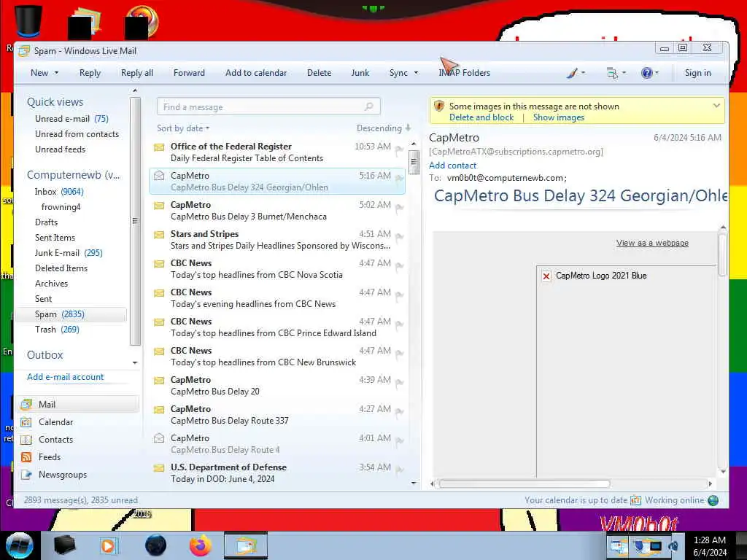Click the paintbrush colorize toolbar icon
The width and height of the screenshot is (747, 560).
point(572,73)
